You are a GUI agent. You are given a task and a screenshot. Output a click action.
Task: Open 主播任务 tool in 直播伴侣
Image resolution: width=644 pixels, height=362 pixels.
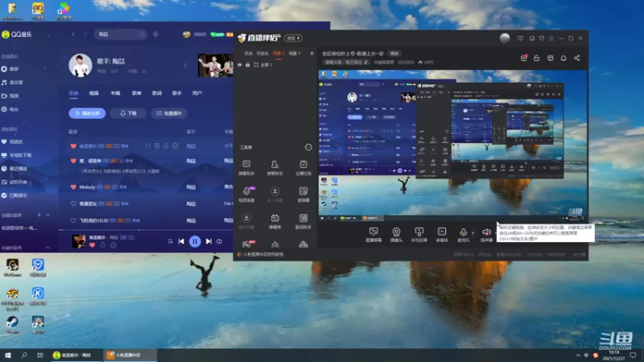303,168
